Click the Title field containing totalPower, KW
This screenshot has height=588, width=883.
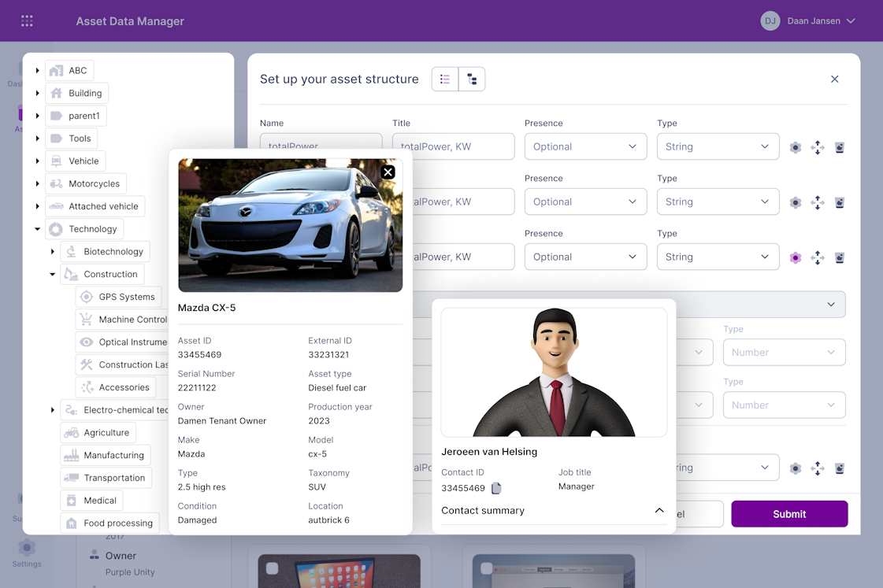click(x=454, y=146)
